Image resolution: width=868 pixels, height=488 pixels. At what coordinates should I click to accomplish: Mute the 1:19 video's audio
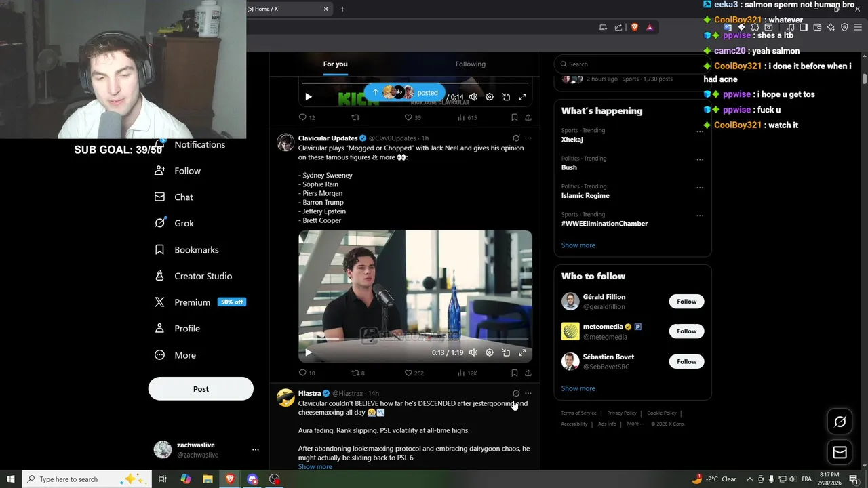[x=473, y=352]
